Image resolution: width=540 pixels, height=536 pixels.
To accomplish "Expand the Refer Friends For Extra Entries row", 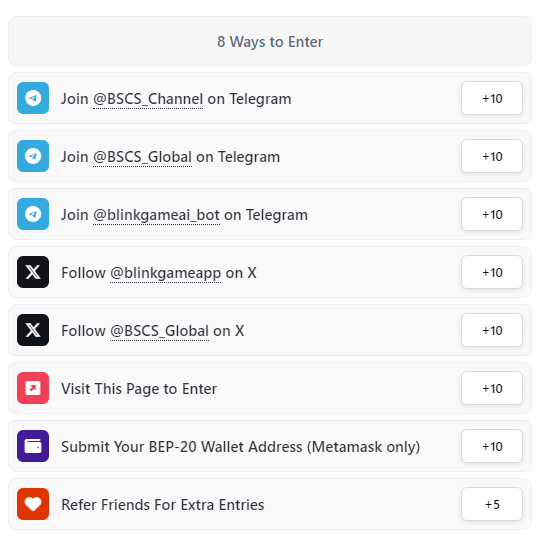I will [x=270, y=504].
